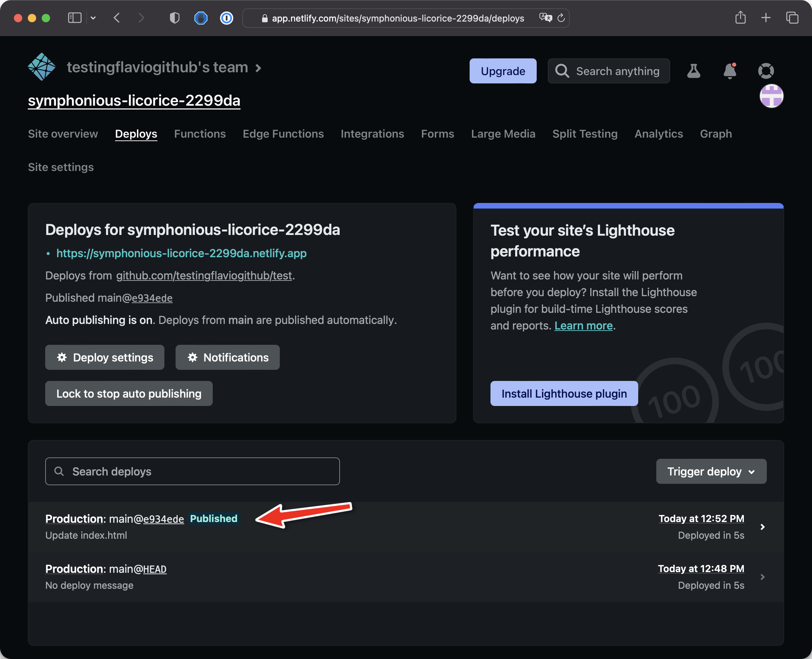The height and width of the screenshot is (659, 812).
Task: Open the user avatar menu
Action: coord(771,96)
